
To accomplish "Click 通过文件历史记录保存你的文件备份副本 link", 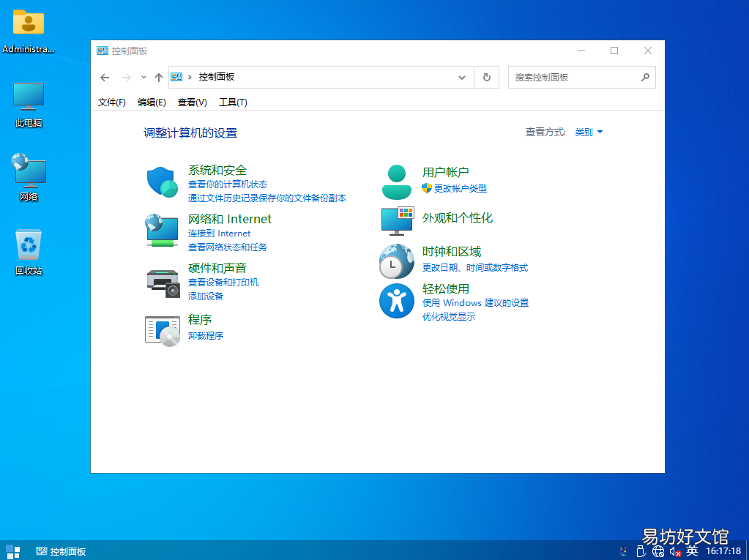I will point(267,198).
